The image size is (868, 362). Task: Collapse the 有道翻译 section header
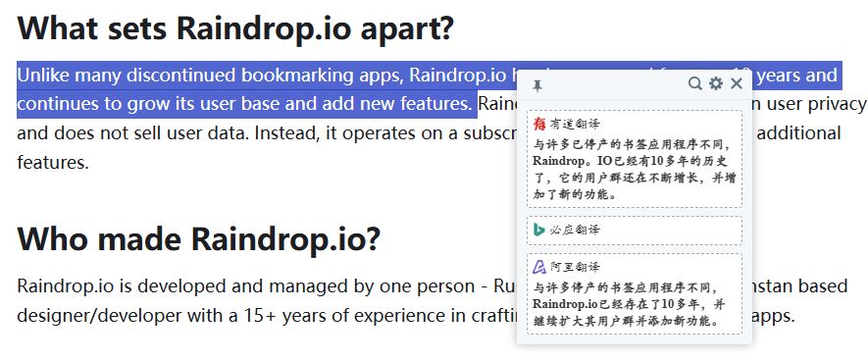[574, 124]
